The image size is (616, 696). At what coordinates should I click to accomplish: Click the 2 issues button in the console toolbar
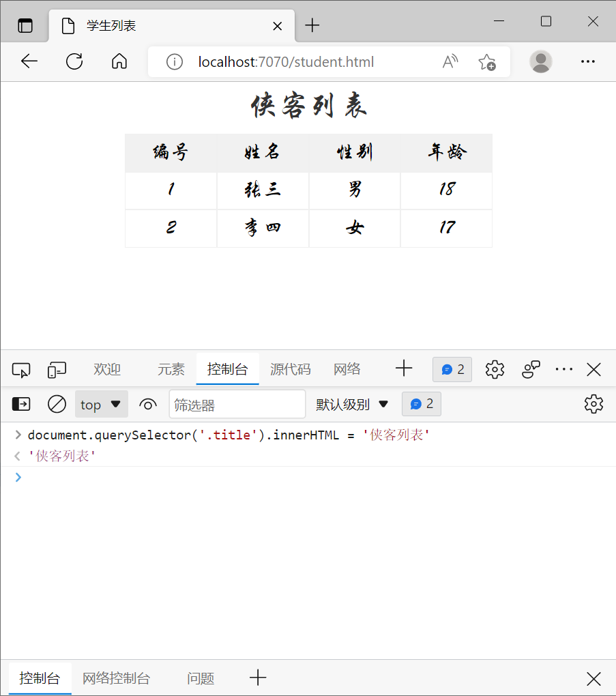pos(422,404)
